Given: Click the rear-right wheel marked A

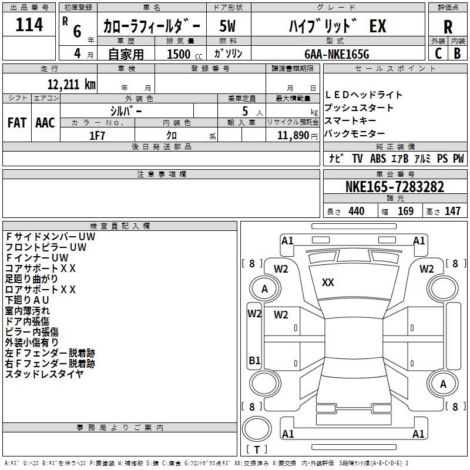Looking at the screenshot, I should 443,384.
